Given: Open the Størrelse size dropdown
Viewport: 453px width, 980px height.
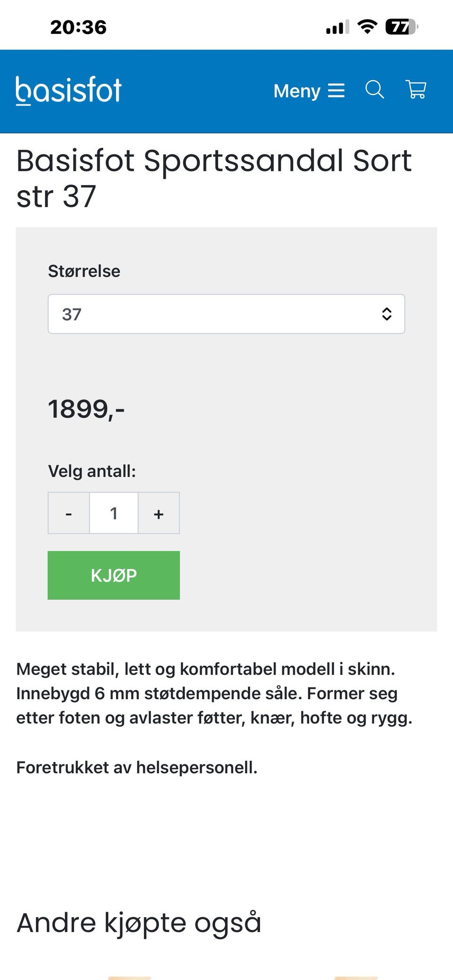Looking at the screenshot, I should [x=226, y=314].
